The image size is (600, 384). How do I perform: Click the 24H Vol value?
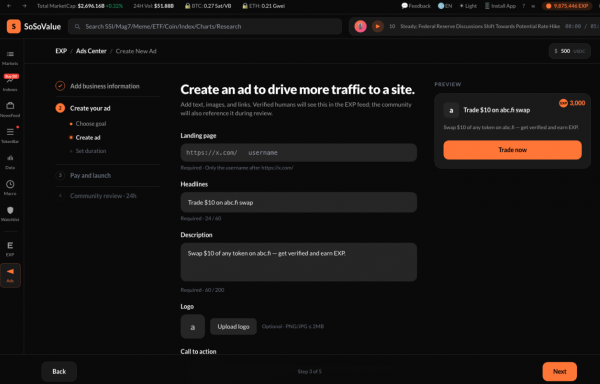pyautogui.click(x=164, y=6)
